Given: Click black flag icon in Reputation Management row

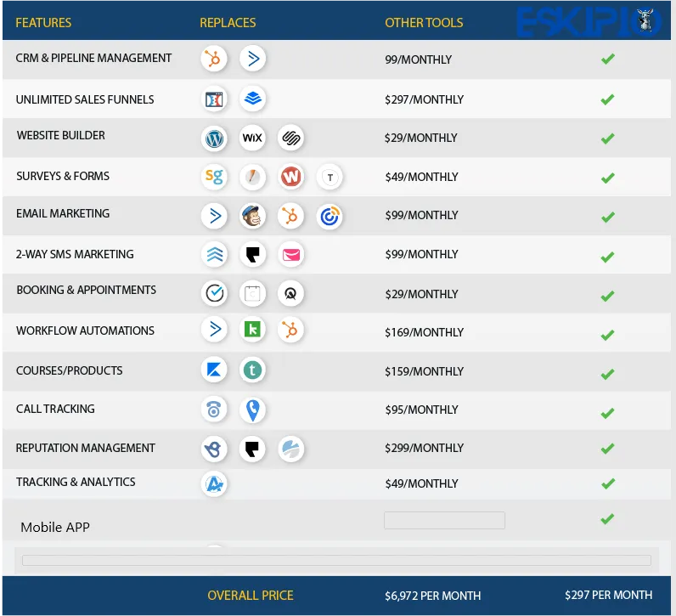Looking at the screenshot, I should [x=252, y=449].
